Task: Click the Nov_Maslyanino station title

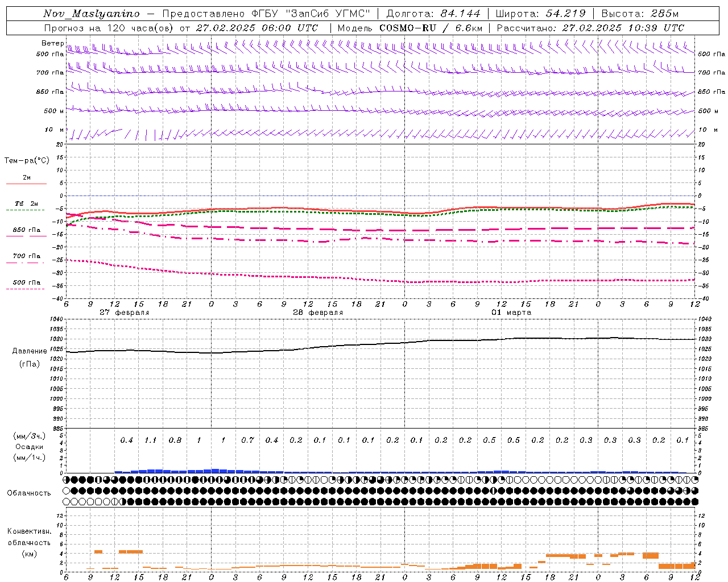Action: pyautogui.click(x=92, y=14)
